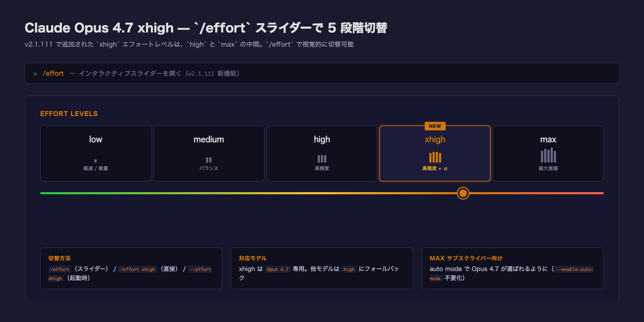Click the '対応モデル' card heading
Image resolution: width=644 pixels, height=322 pixels.
253,258
